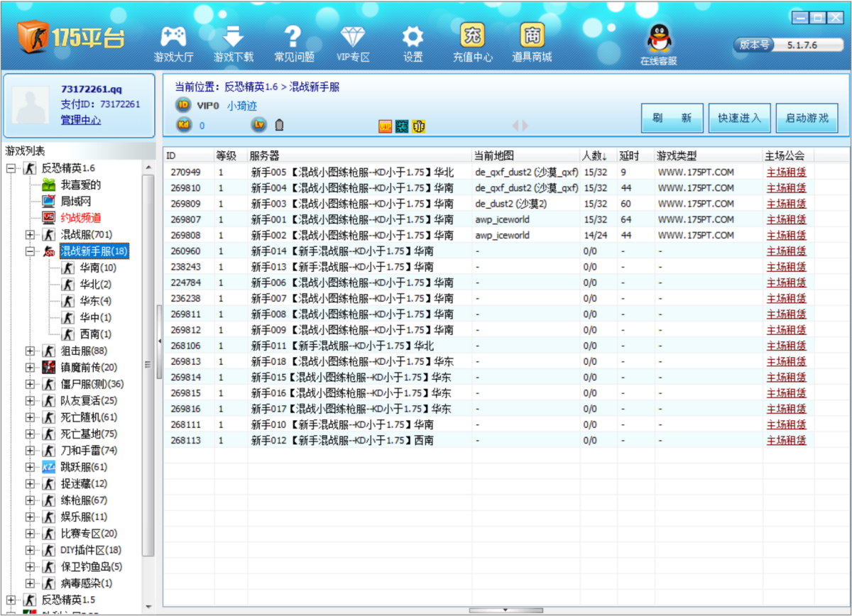Collapse the 反恐精英1.6 root node

point(11,168)
